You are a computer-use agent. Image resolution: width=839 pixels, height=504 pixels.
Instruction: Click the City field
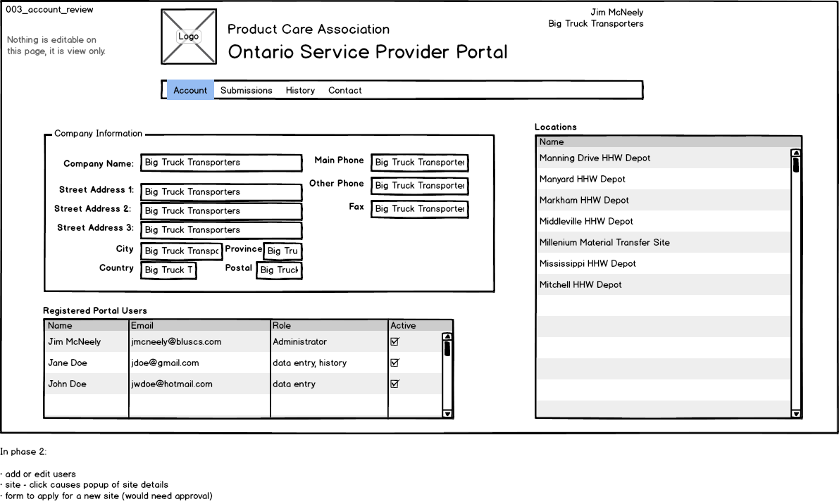point(181,251)
